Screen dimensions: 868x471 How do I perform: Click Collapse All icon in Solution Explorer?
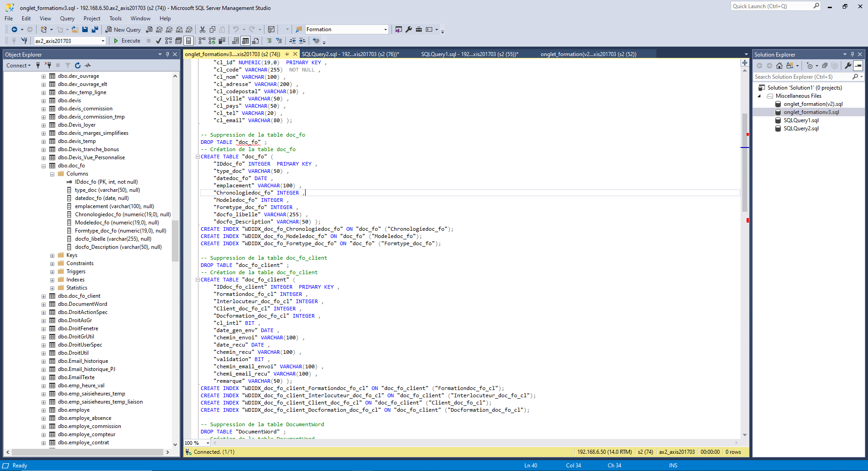click(x=825, y=66)
